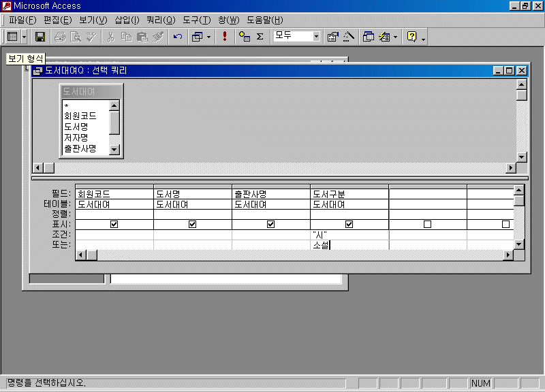Expand the Top Values 모두 combo box

click(x=317, y=37)
